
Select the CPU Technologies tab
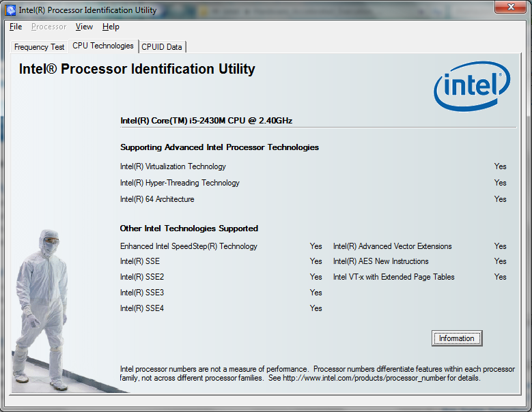[103, 46]
